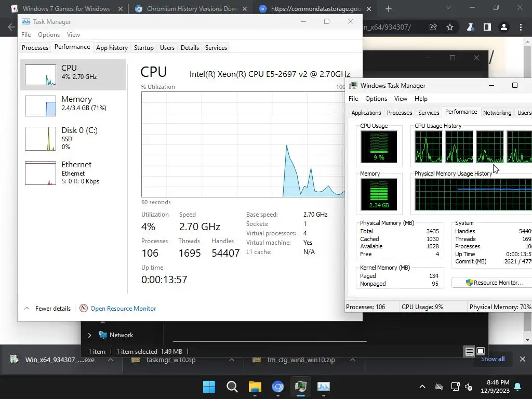This screenshot has height=399, width=532.
Task: Switch to App history tab
Action: pyautogui.click(x=112, y=47)
